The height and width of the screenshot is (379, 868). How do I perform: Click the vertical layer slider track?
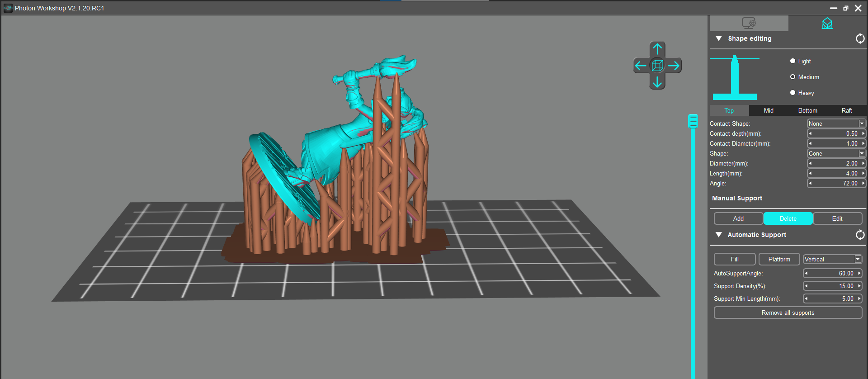tap(693, 253)
